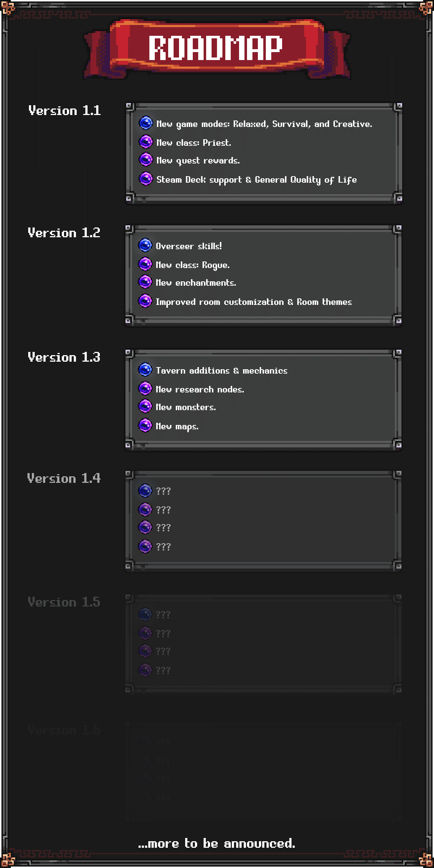This screenshot has width=434, height=868.
Task: Click the purple orb beside Improved room customization
Action: 145,301
